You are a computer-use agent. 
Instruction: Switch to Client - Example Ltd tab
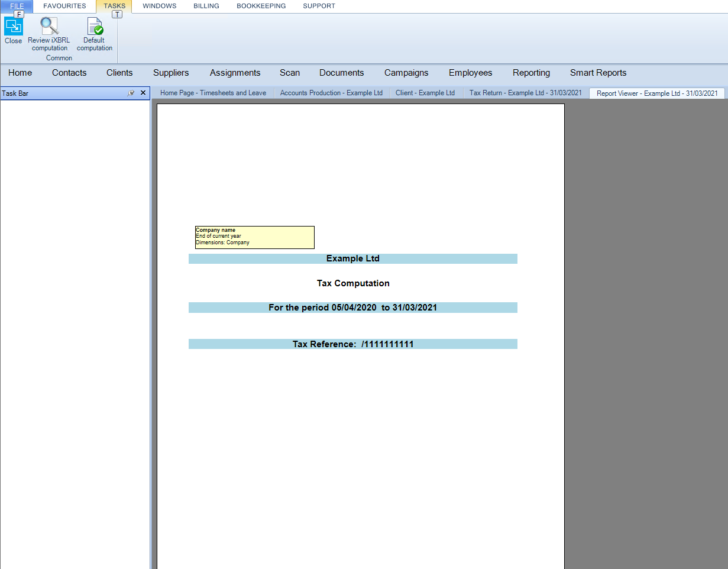click(x=425, y=93)
